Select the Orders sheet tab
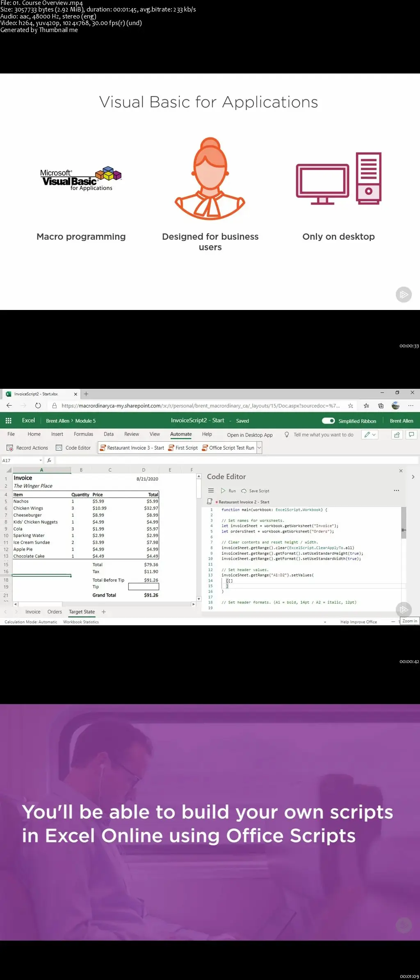The width and height of the screenshot is (420, 980). 55,612
